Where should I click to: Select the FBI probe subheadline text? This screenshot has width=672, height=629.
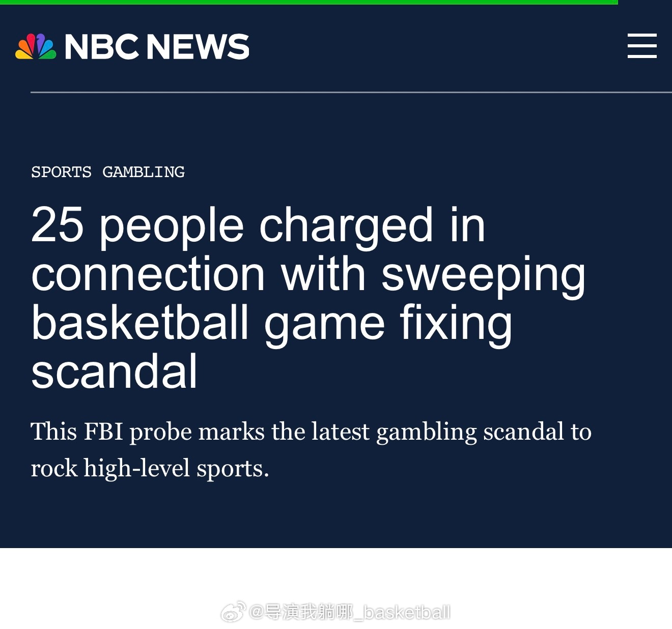pos(311,448)
